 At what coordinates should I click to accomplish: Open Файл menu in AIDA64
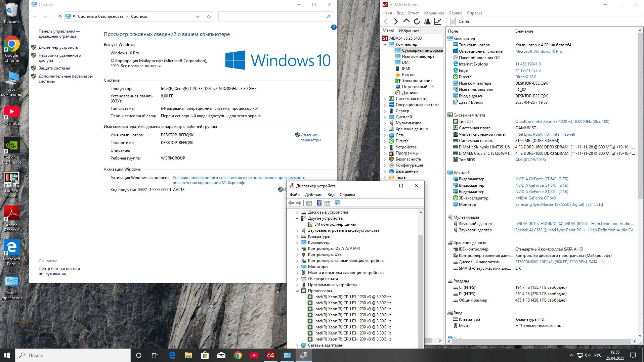click(x=387, y=13)
